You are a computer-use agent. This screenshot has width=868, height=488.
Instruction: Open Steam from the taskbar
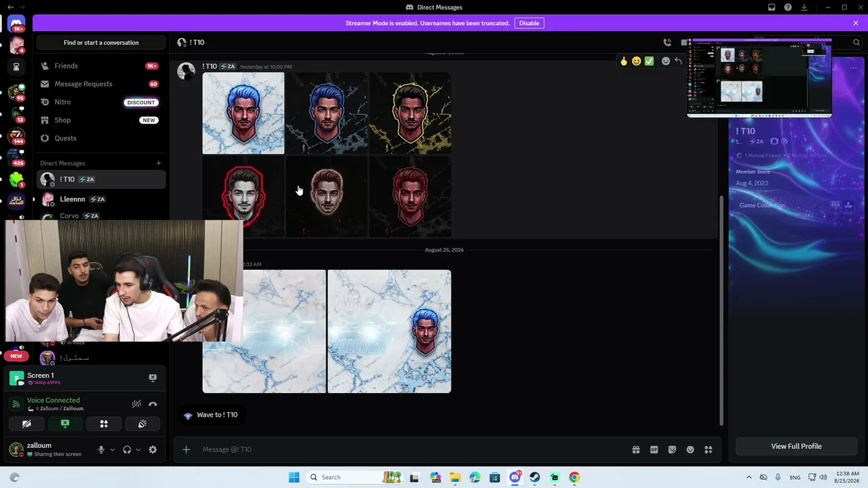point(534,477)
